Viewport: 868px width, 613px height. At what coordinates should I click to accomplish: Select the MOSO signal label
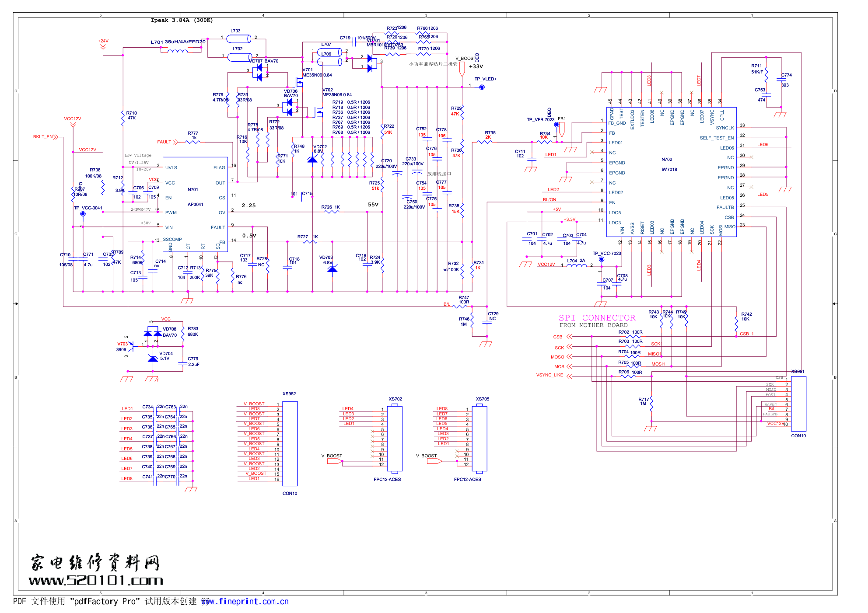coord(557,357)
